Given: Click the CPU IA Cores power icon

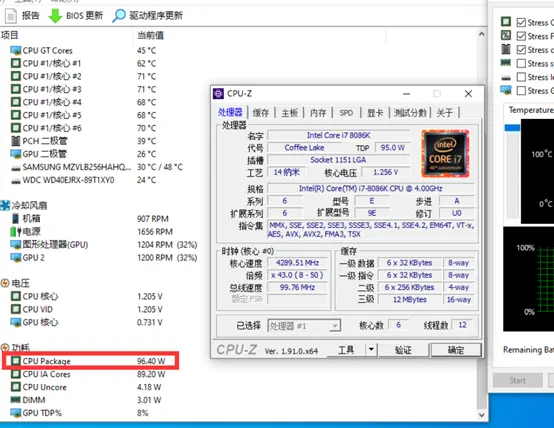Looking at the screenshot, I should 16,374.
